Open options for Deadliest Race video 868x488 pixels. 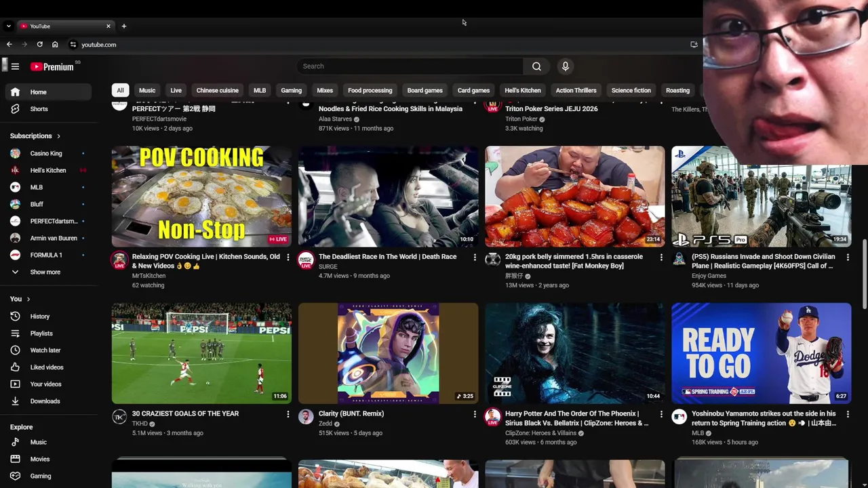pos(475,258)
